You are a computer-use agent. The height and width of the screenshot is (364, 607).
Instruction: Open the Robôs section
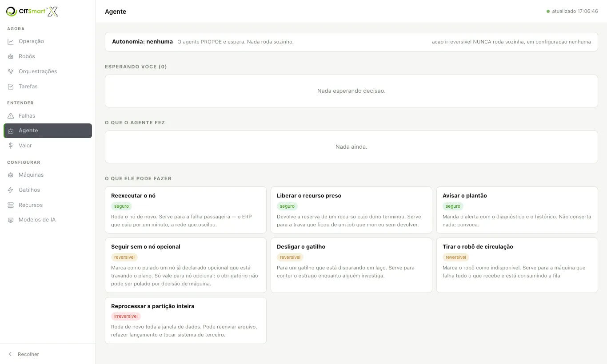click(48, 56)
